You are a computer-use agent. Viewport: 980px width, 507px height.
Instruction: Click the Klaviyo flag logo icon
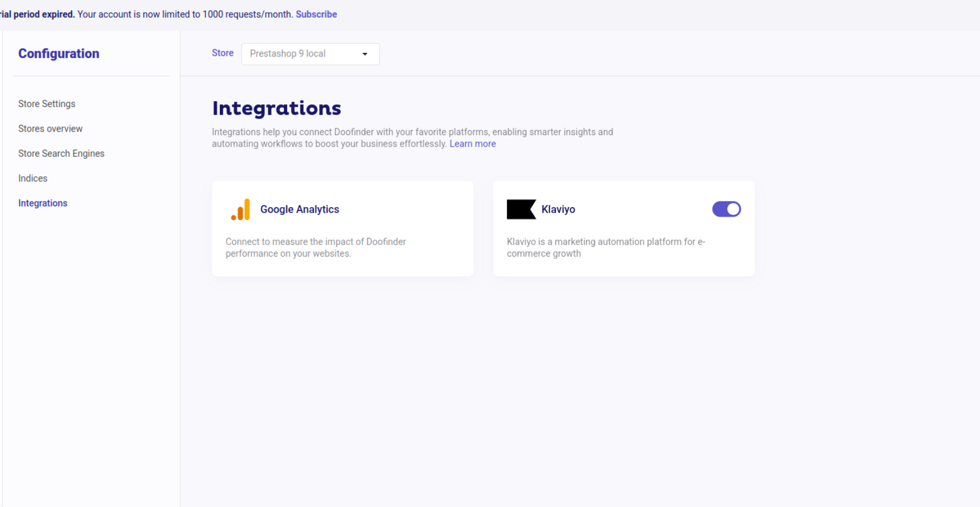pyautogui.click(x=521, y=209)
